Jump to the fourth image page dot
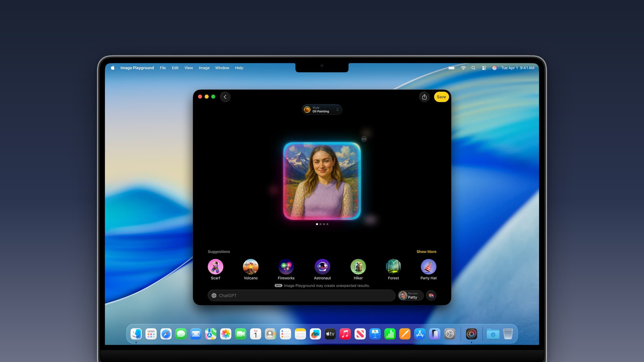The height and width of the screenshot is (362, 644). [x=327, y=224]
